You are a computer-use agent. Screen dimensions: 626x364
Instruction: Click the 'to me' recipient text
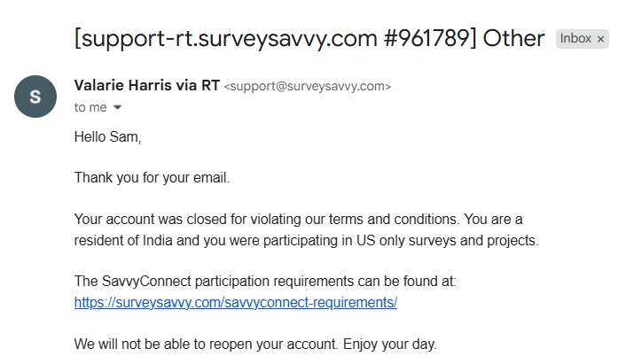pyautogui.click(x=90, y=107)
